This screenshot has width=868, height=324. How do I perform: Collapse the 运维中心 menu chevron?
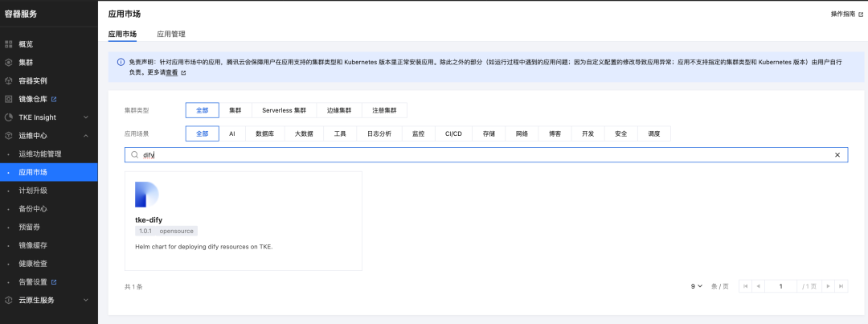pyautogui.click(x=86, y=136)
